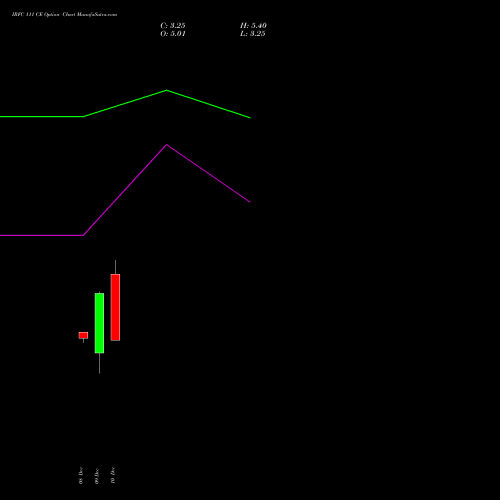Click the chart title text mentioning MunafaSutra.com
Screen dimensions: 500x500
point(64,14)
